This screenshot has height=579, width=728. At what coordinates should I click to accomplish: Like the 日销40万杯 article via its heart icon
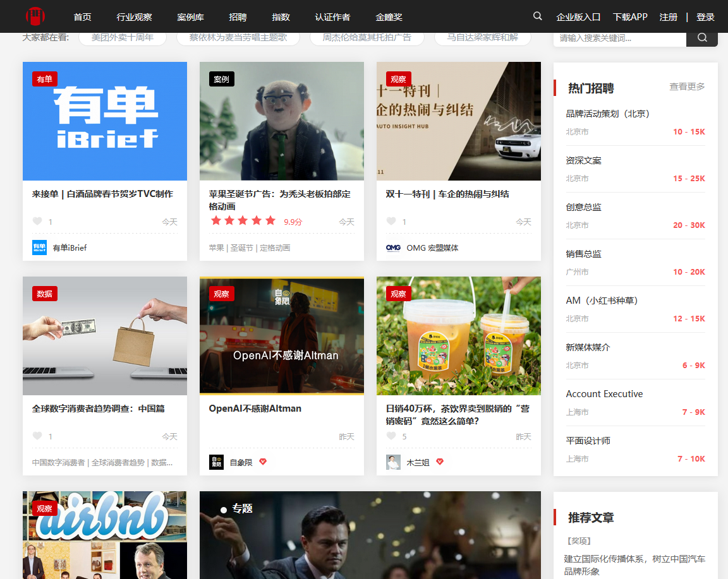pos(391,436)
